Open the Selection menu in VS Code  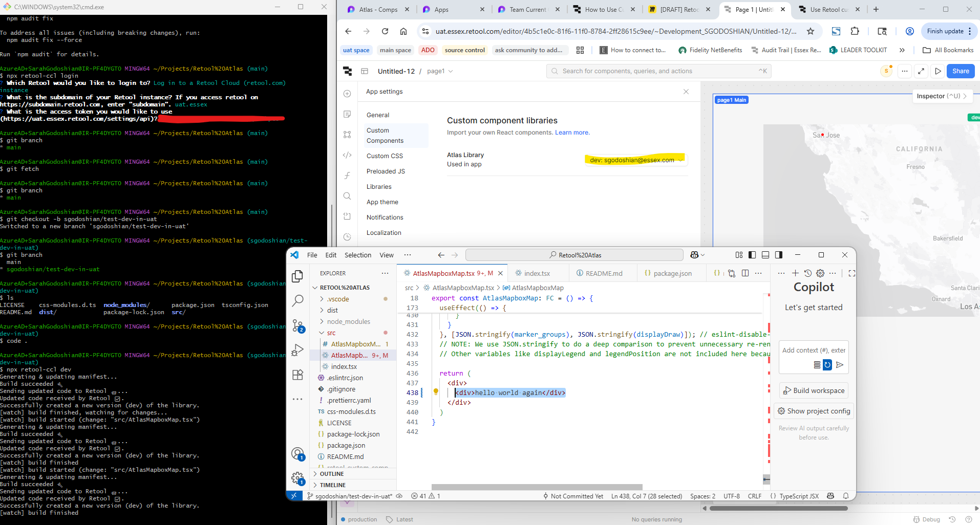pyautogui.click(x=357, y=255)
